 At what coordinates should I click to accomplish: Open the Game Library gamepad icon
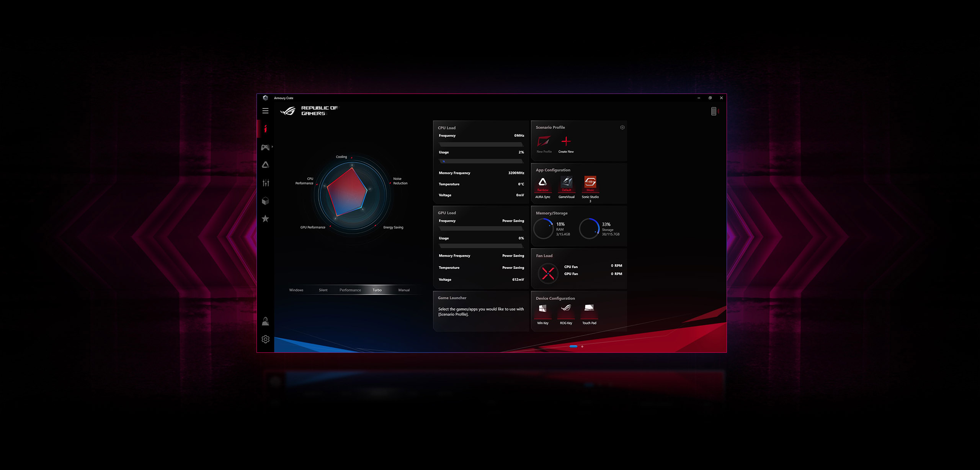click(x=265, y=147)
